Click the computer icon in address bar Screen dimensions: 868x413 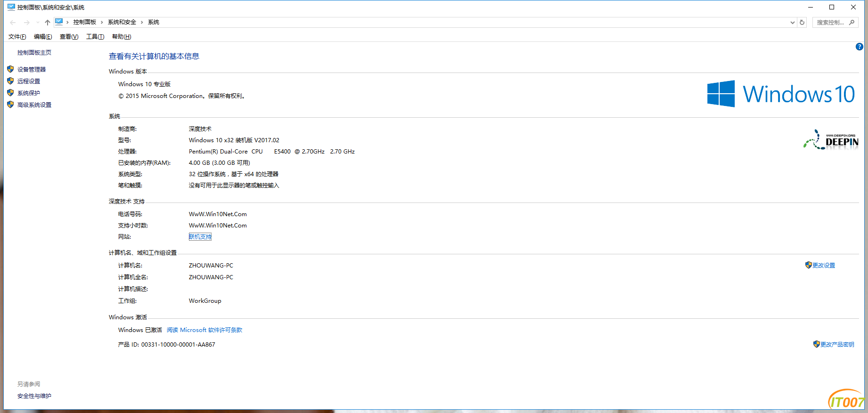tap(59, 22)
